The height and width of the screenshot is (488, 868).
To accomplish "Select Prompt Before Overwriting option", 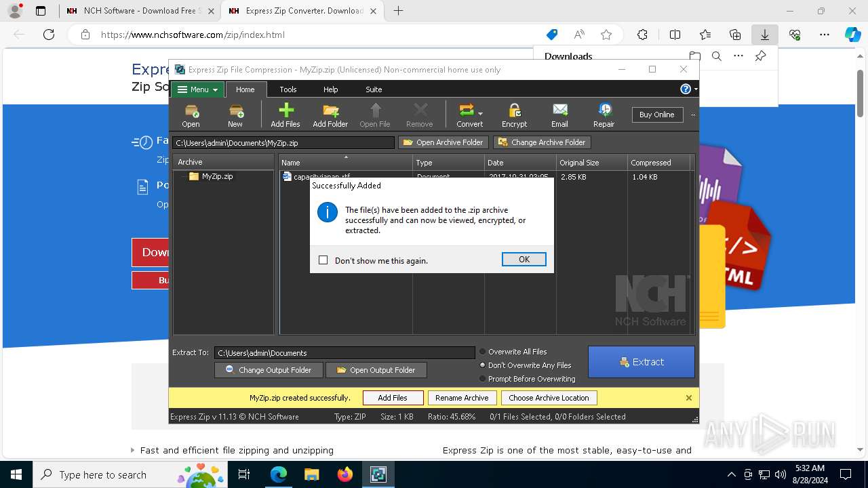I will [483, 379].
